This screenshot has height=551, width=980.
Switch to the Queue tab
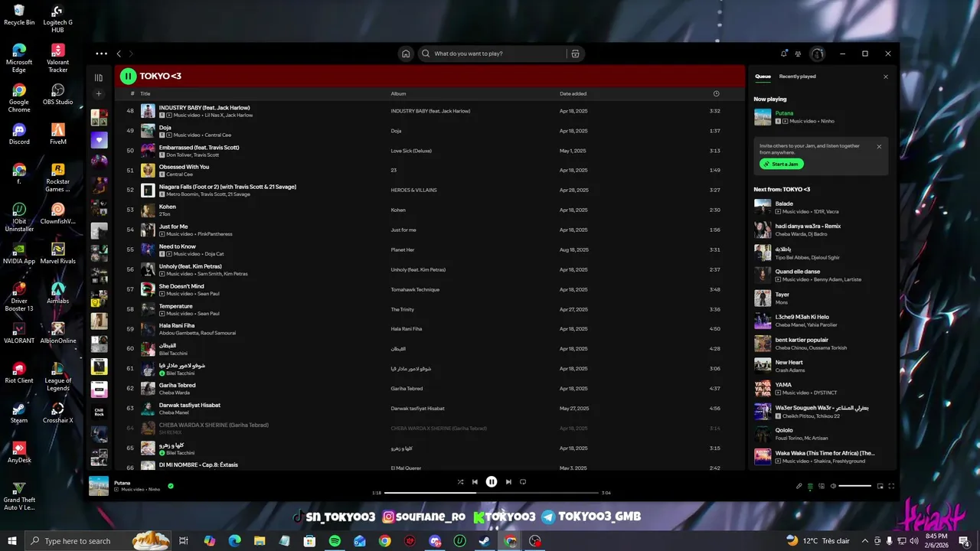[763, 77]
